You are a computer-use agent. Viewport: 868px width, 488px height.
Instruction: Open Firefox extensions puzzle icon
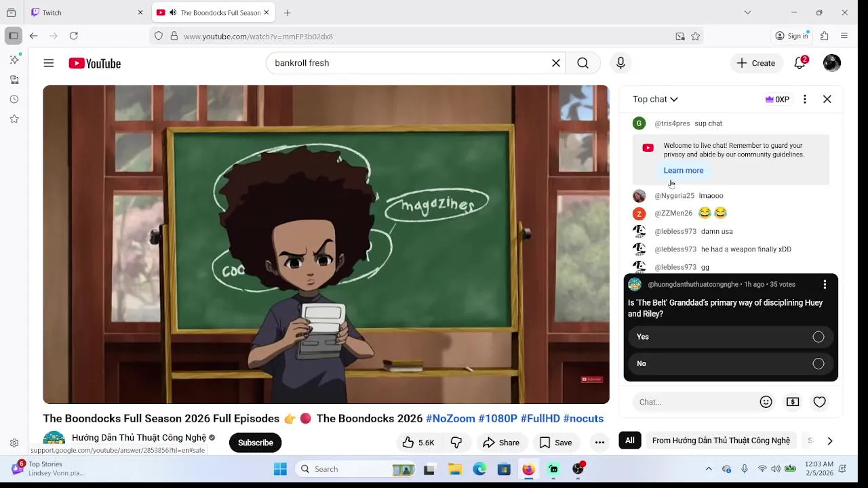[825, 36]
